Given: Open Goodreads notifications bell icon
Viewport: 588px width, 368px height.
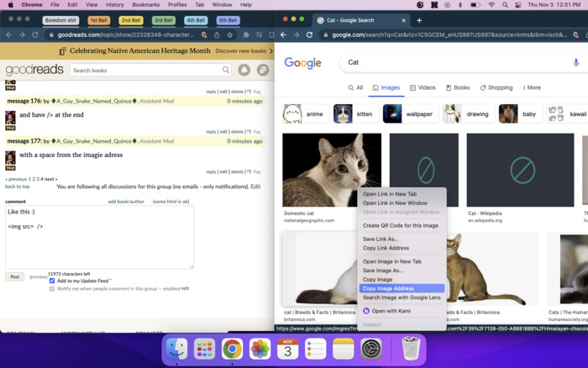Looking at the screenshot, I should [244, 71].
